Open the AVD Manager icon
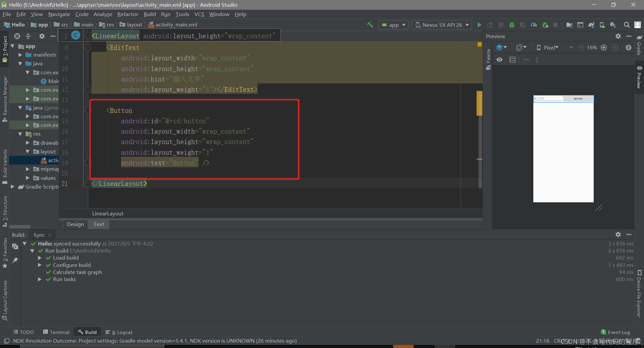 pos(602,25)
